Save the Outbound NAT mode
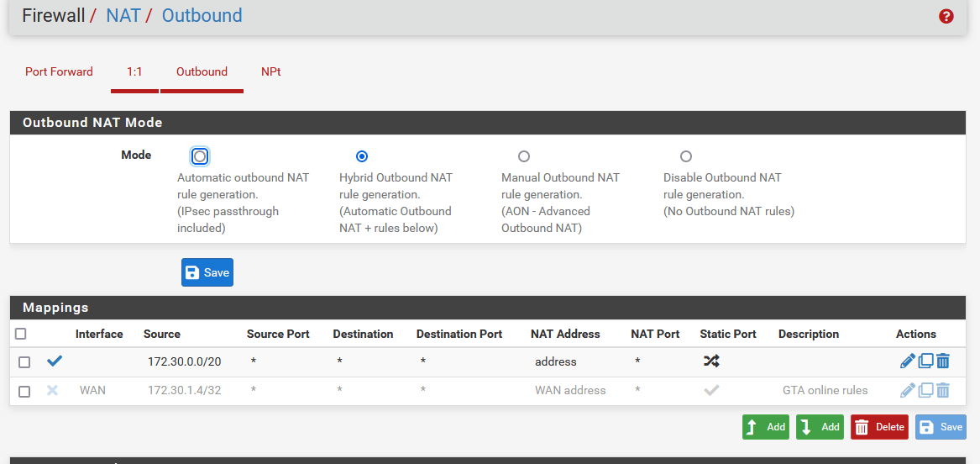 point(207,272)
